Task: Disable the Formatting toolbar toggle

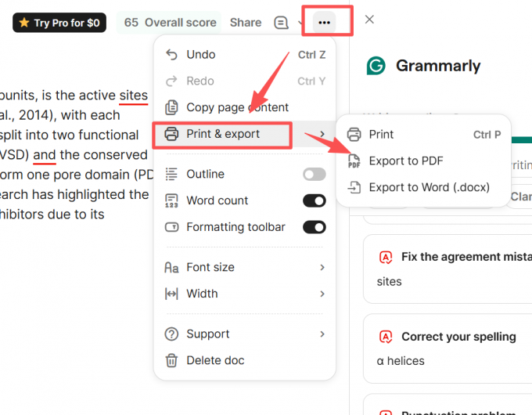Action: point(315,227)
